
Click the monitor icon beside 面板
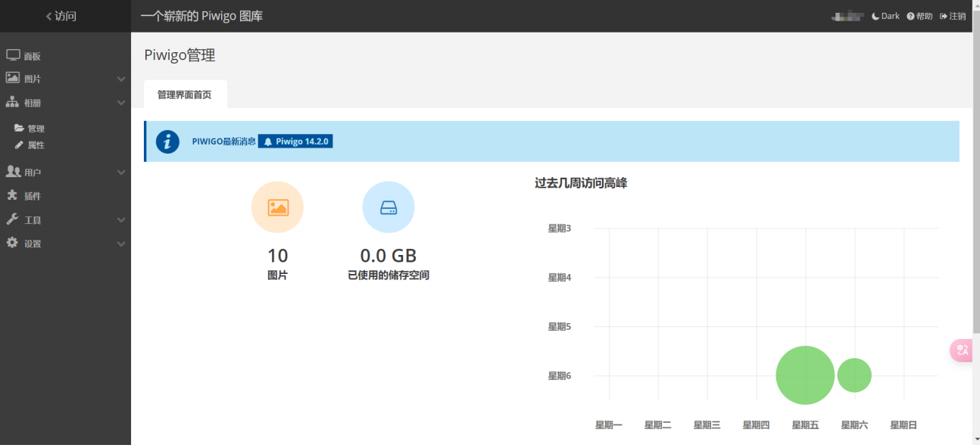coord(13,55)
